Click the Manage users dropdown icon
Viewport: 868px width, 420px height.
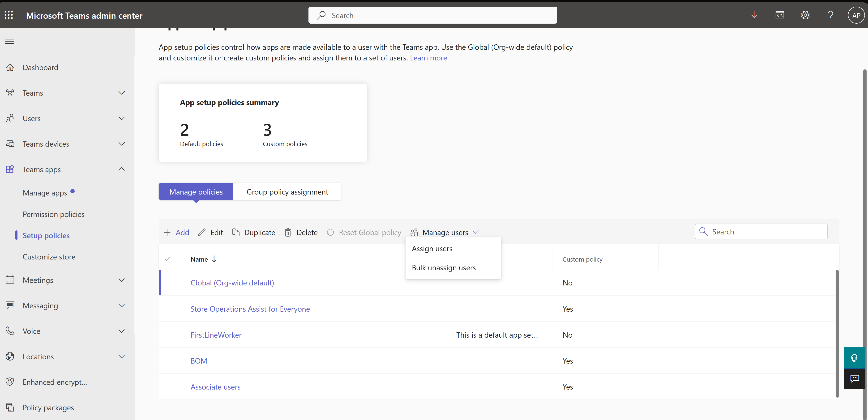[x=476, y=232]
